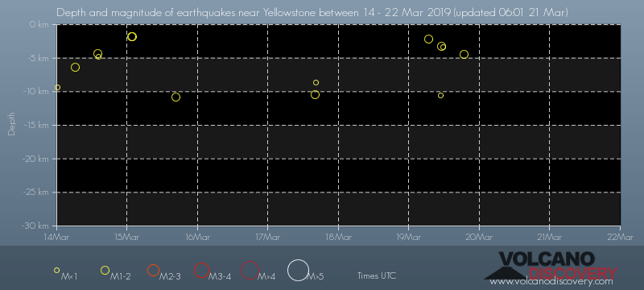Image resolution: width=644 pixels, height=290 pixels.
Task: Click the '-5 km' depth axis label
Action: [38, 58]
